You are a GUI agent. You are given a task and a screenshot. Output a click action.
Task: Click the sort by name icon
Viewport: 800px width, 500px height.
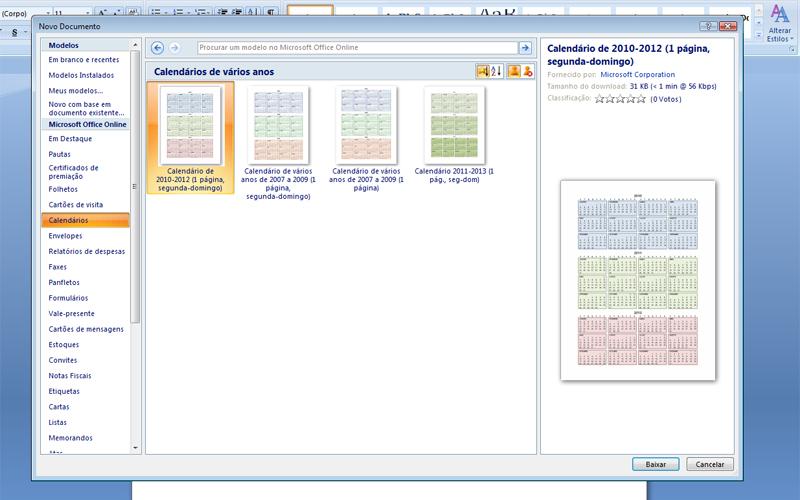497,71
